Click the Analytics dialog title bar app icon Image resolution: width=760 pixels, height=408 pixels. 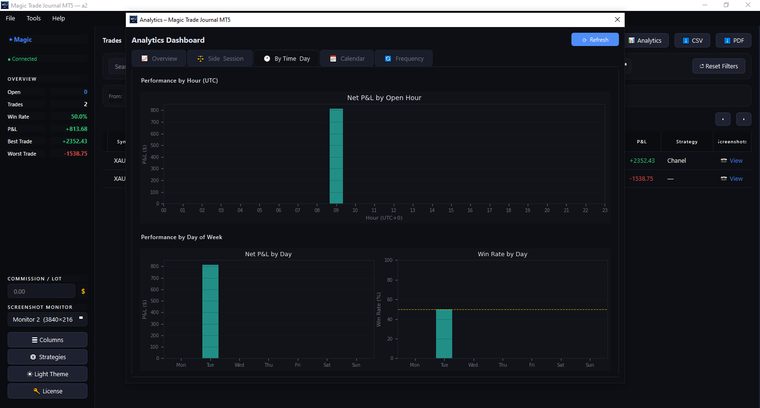(133, 19)
